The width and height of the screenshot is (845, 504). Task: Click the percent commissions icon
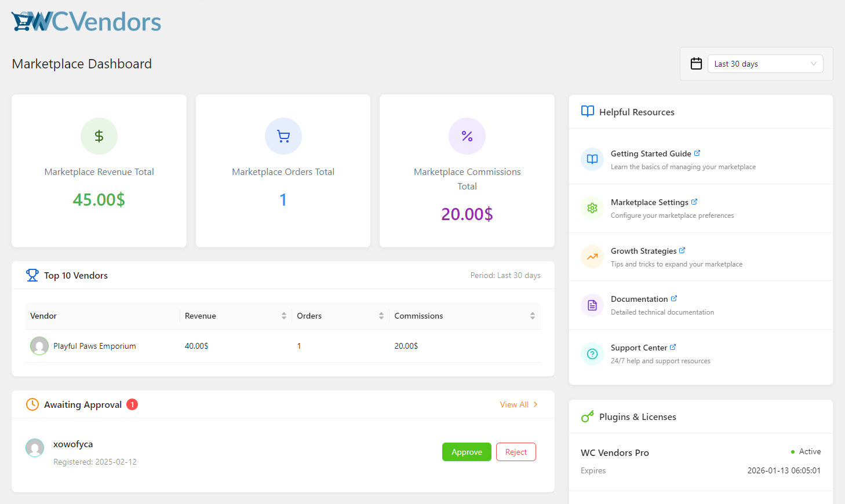pos(467,136)
